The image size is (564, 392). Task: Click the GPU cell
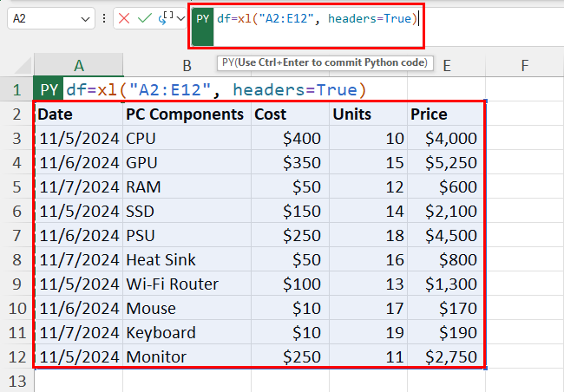(x=187, y=162)
